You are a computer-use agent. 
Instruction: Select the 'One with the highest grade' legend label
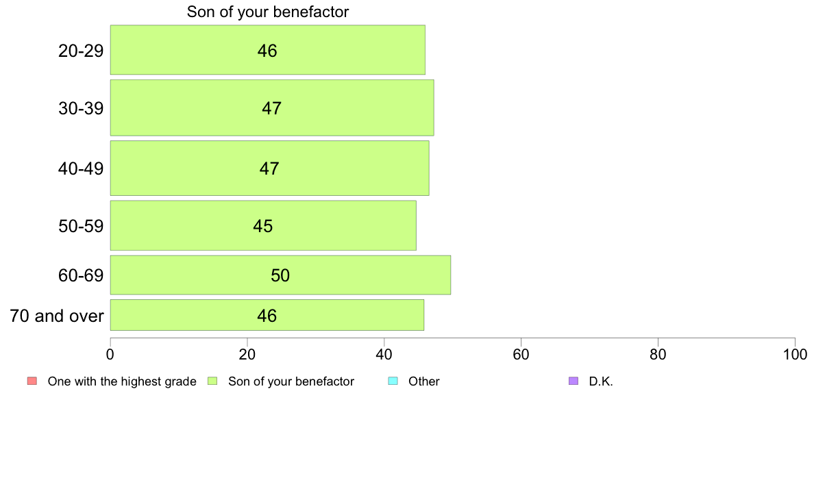coord(122,381)
